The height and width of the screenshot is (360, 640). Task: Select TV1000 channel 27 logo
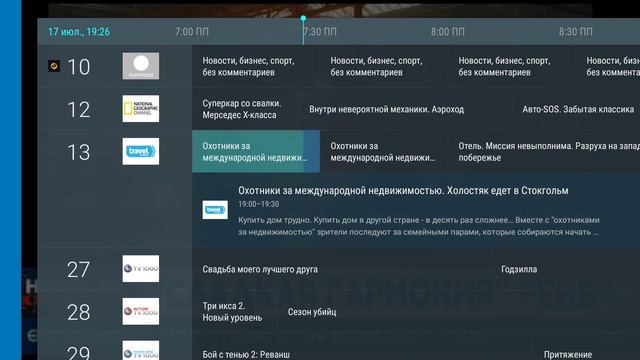tap(141, 269)
